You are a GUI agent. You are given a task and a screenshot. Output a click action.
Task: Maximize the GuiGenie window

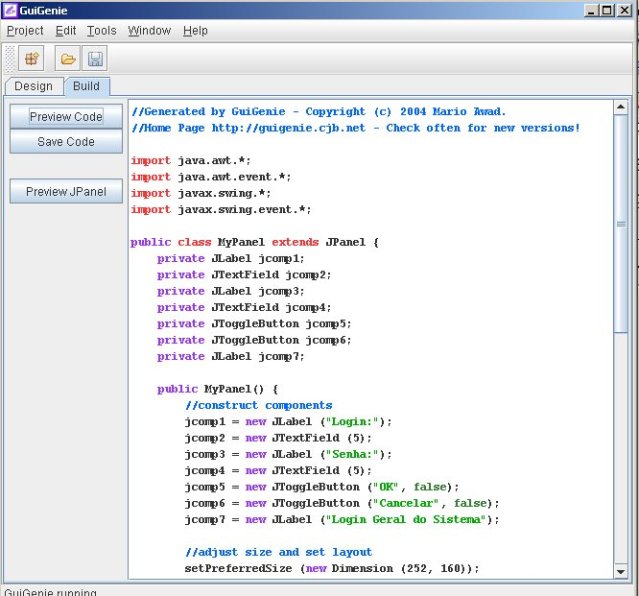click(609, 10)
